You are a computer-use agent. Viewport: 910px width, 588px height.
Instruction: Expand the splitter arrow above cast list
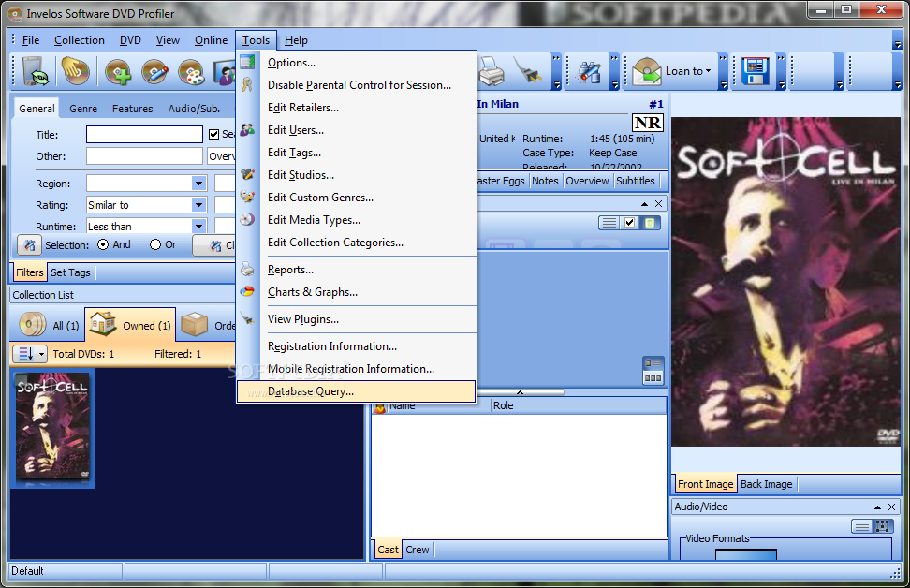520,392
